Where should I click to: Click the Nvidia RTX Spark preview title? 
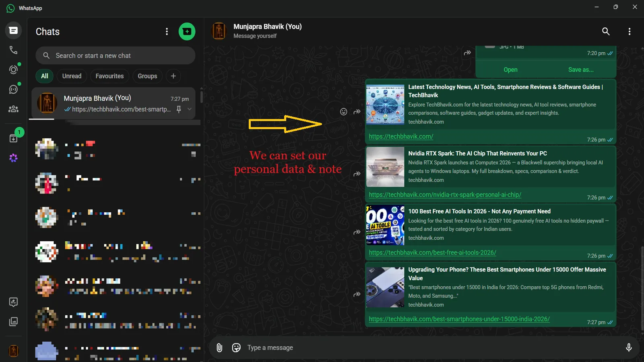click(x=477, y=153)
